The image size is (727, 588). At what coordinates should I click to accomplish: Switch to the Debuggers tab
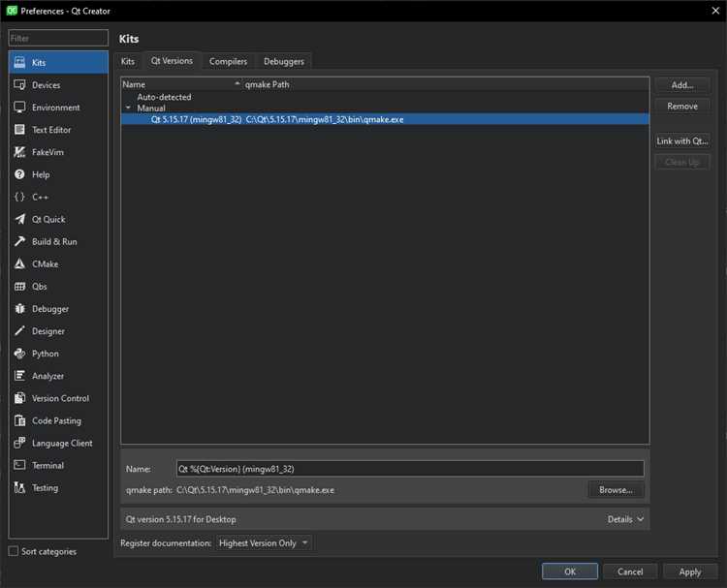click(x=284, y=61)
